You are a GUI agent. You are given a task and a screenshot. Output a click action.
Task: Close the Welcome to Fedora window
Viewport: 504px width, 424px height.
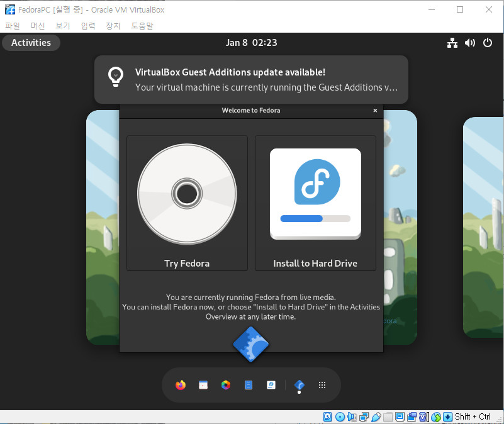pyautogui.click(x=375, y=111)
